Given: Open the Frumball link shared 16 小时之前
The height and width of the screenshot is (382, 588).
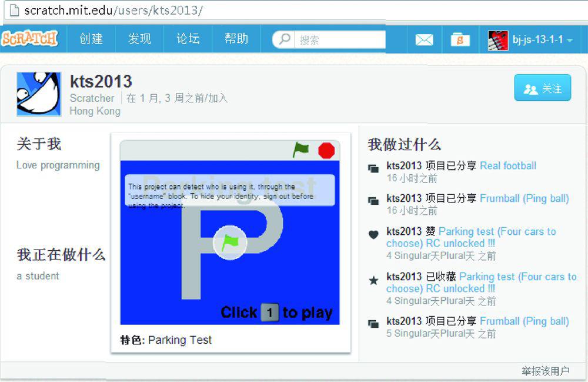Looking at the screenshot, I should [x=524, y=198].
